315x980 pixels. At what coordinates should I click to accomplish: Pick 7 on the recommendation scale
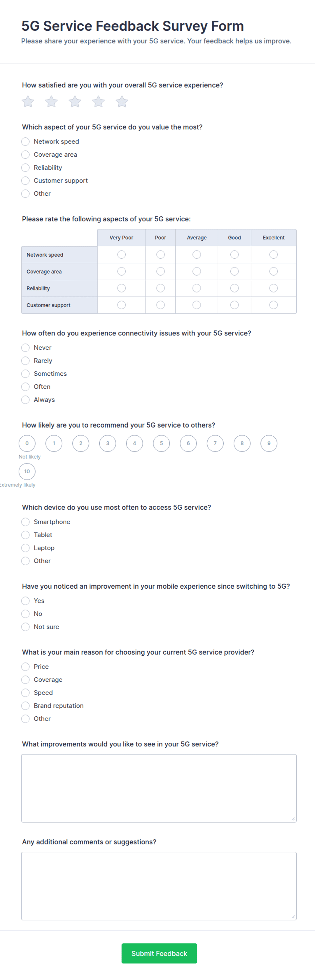click(215, 443)
